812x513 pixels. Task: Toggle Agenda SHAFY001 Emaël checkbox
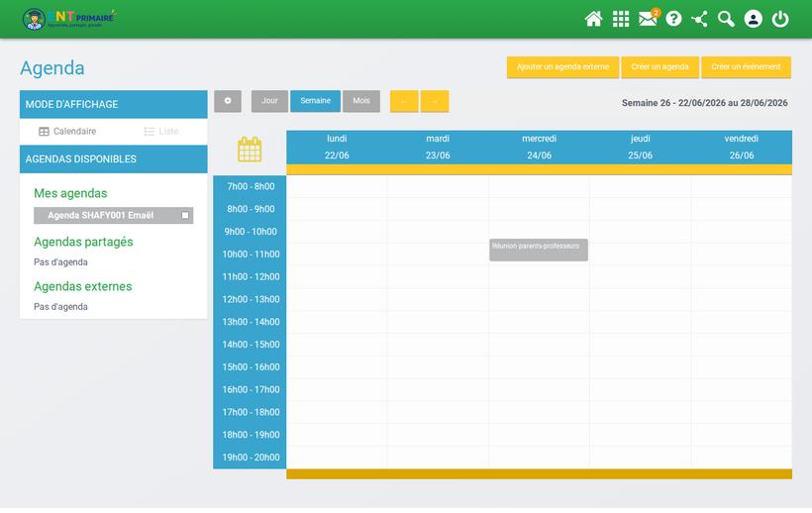(185, 215)
